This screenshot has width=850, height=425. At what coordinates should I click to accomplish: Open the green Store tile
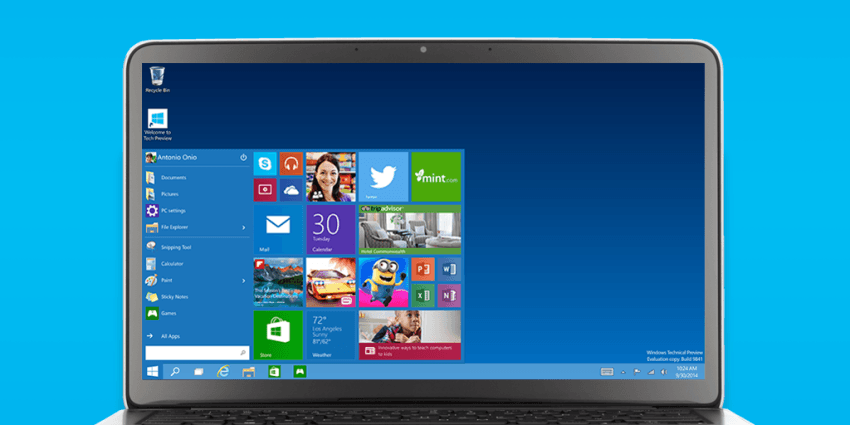[278, 334]
